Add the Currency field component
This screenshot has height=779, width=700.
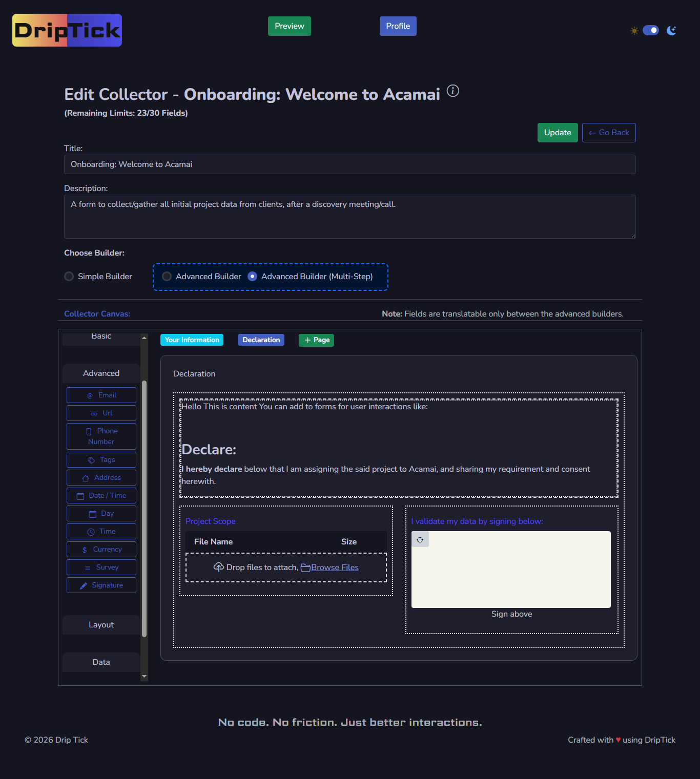[x=101, y=550]
